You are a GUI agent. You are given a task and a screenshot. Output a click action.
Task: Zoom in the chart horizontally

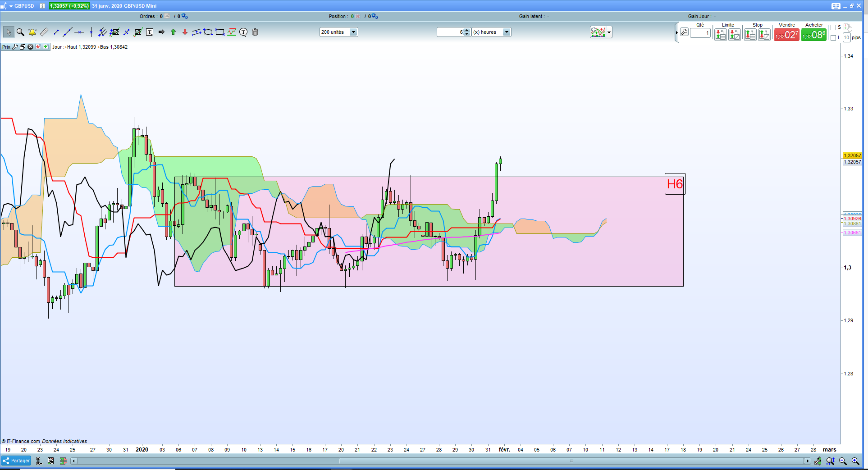(x=855, y=461)
